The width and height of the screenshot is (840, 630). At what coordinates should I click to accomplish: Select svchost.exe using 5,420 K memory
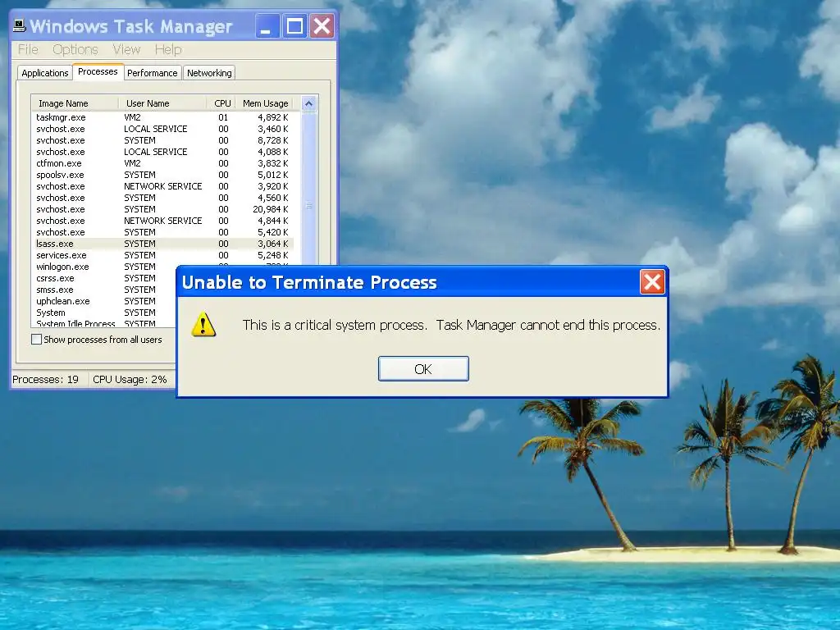point(162,232)
